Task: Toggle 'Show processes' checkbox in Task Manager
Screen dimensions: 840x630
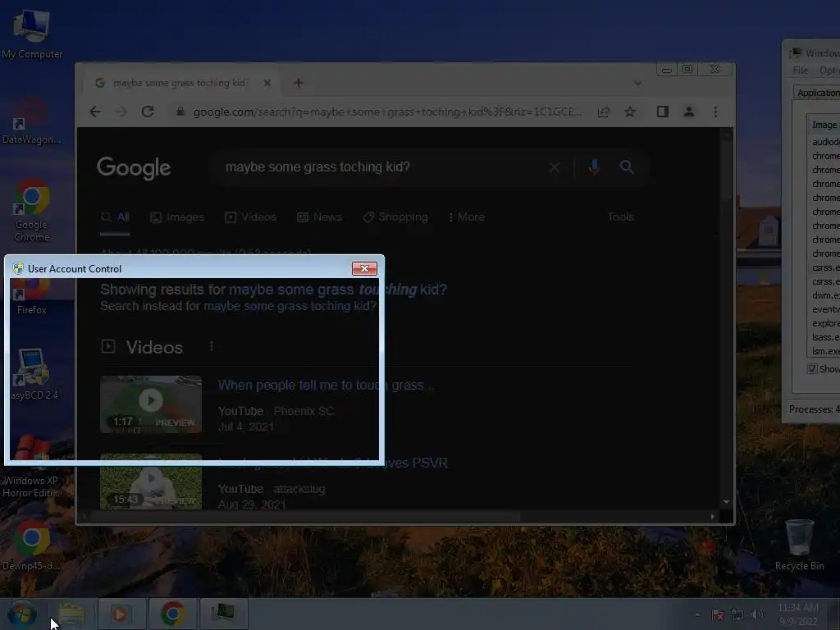Action: pos(812,368)
